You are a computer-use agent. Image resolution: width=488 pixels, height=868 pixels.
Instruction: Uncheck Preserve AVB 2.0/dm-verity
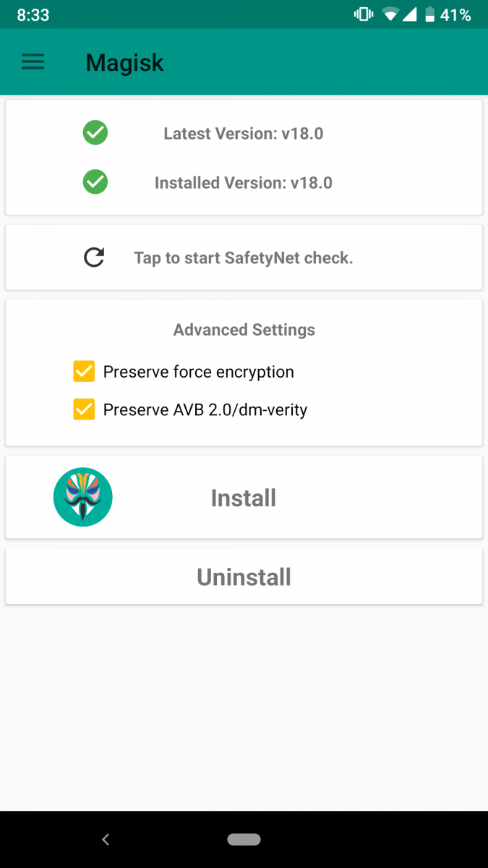click(x=84, y=409)
